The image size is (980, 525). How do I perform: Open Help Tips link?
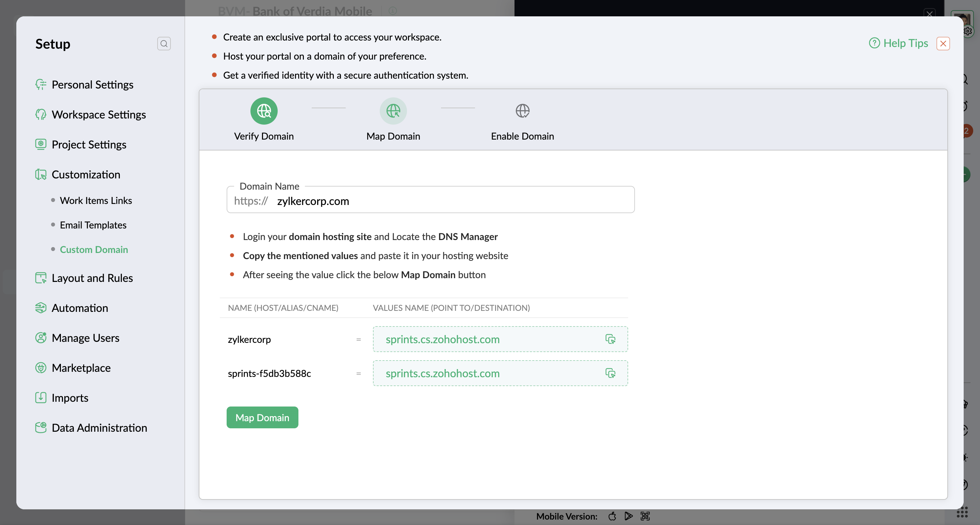point(899,43)
